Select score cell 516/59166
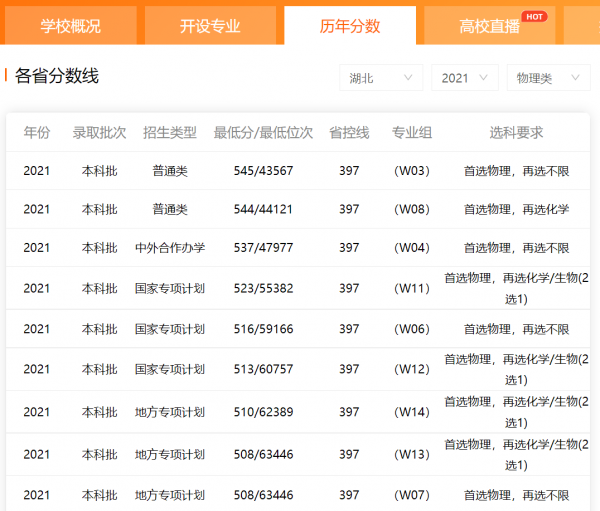Image resolution: width=600 pixels, height=511 pixels. coord(263,329)
